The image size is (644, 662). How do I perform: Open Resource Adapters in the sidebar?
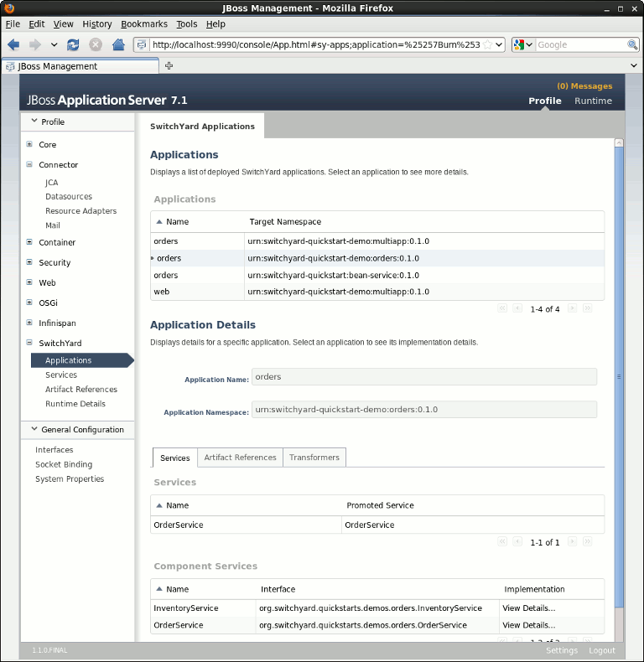coord(80,210)
